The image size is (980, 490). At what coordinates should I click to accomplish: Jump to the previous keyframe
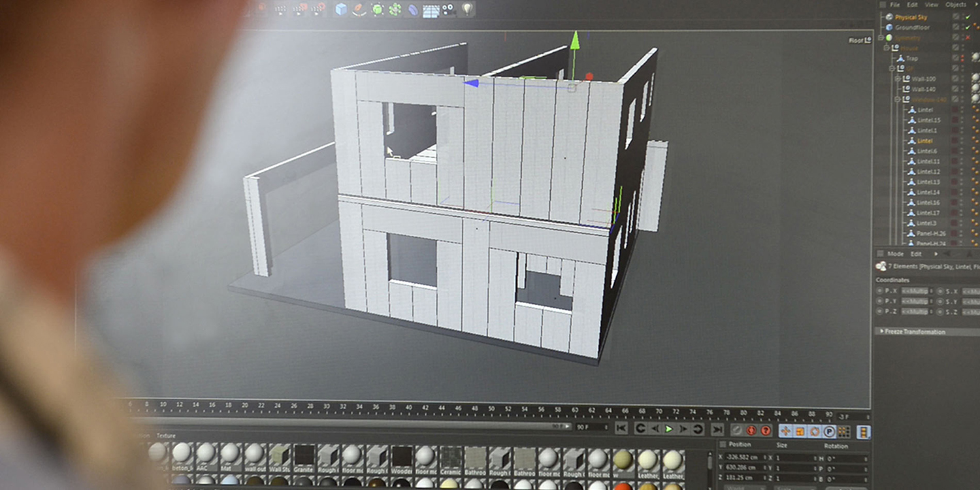tap(640, 429)
